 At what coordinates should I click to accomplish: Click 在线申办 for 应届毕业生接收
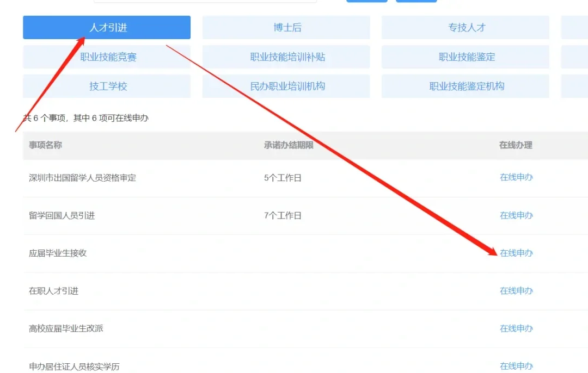pos(516,252)
